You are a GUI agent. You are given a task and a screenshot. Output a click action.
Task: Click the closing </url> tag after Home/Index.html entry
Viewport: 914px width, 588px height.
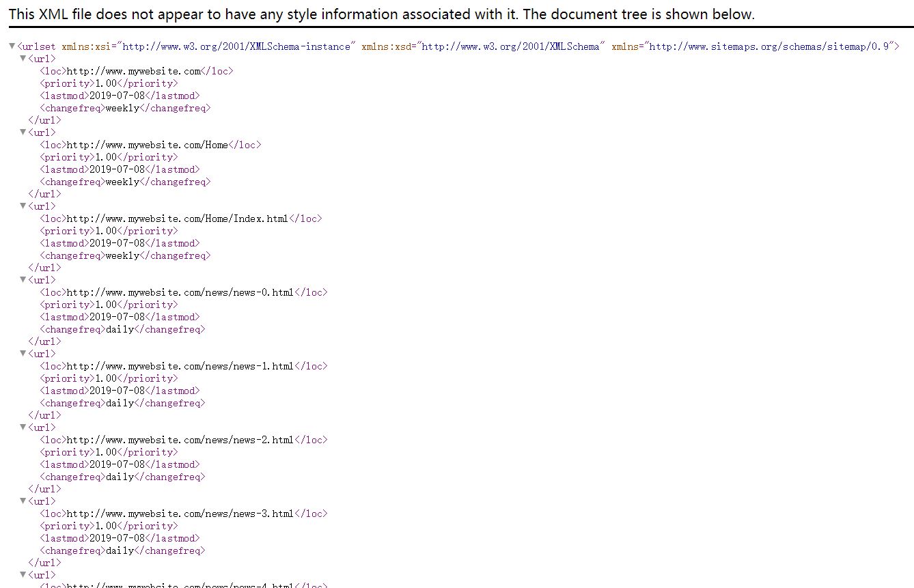(x=44, y=268)
